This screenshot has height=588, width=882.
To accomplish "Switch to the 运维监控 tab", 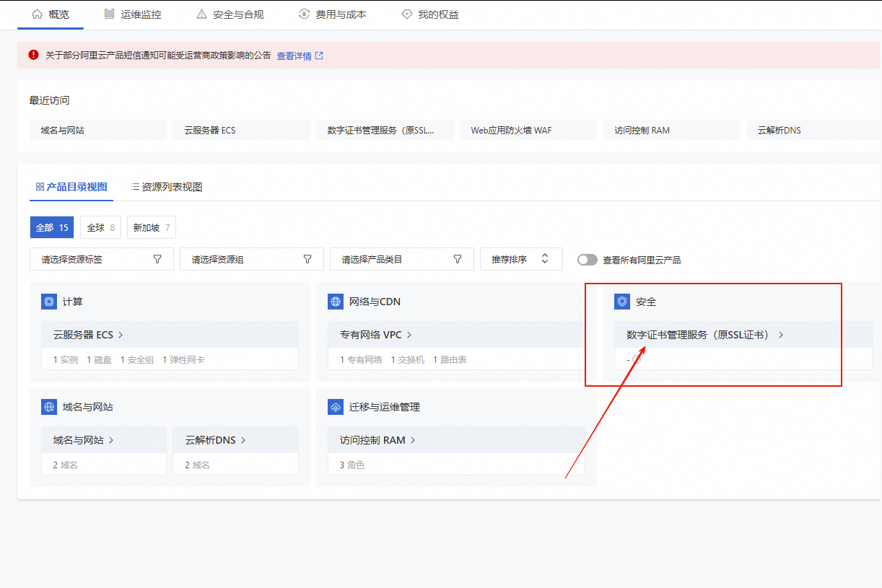I will click(133, 14).
